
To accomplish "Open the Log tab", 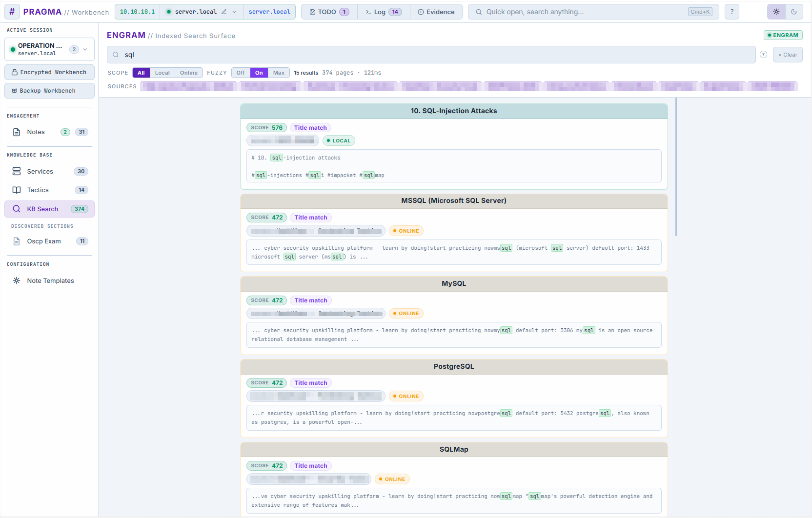I will click(384, 12).
